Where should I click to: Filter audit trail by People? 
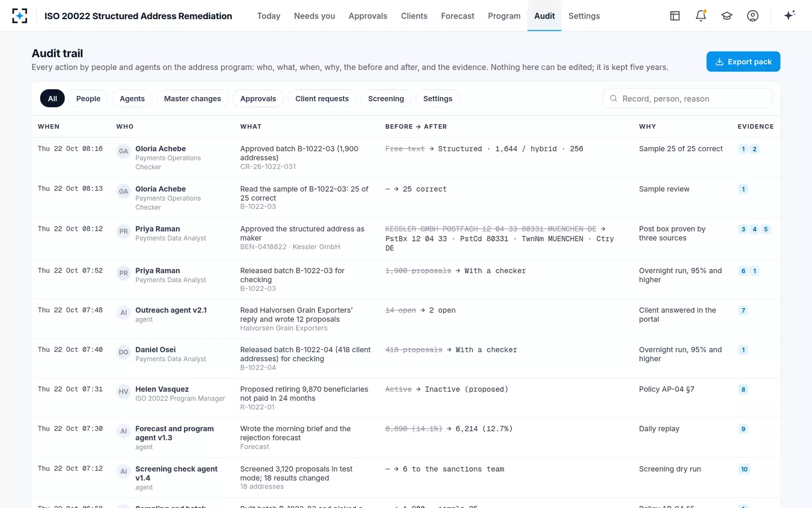pyautogui.click(x=89, y=99)
